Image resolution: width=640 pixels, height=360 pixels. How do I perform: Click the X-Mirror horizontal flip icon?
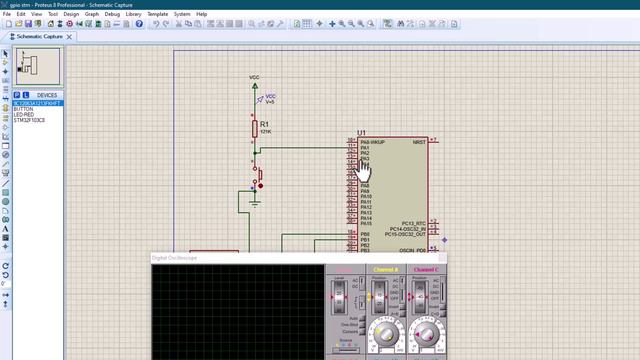tap(5, 295)
